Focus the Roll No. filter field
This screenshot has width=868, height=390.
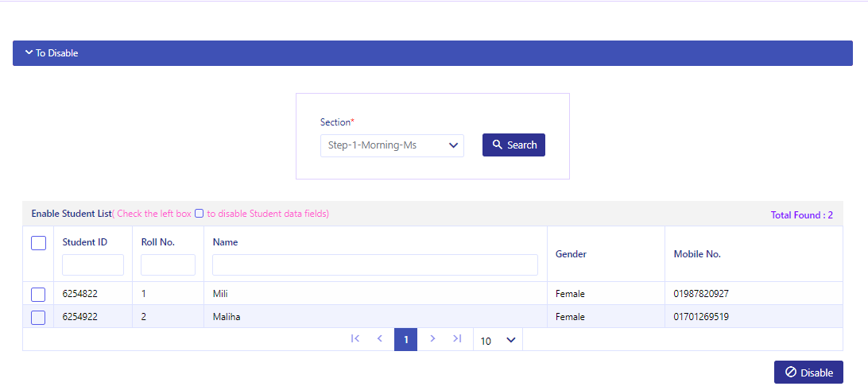(x=168, y=265)
